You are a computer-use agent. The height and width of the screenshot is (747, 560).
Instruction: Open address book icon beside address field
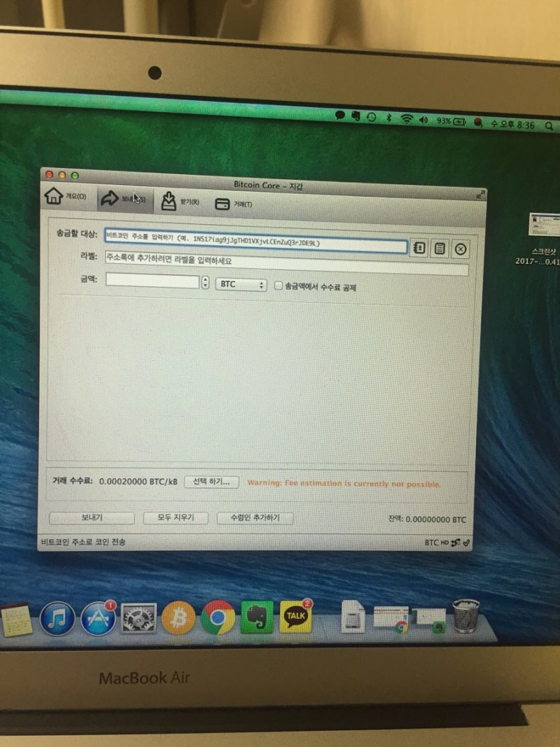(x=419, y=248)
